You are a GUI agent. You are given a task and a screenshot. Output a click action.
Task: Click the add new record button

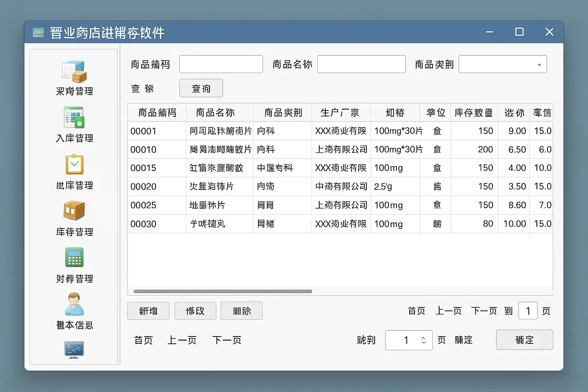tap(148, 311)
